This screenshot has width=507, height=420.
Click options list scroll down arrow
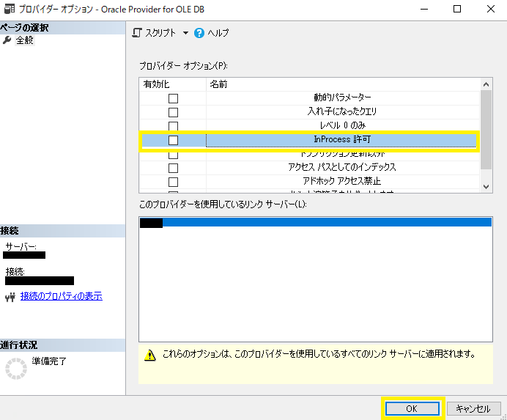(x=486, y=187)
